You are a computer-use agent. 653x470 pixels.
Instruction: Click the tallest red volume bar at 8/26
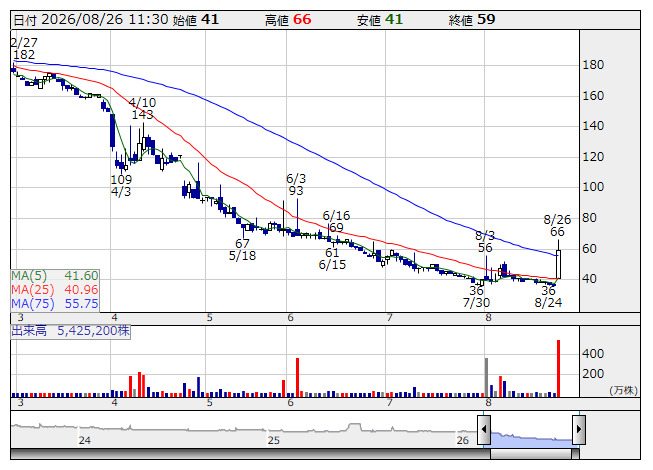click(558, 368)
